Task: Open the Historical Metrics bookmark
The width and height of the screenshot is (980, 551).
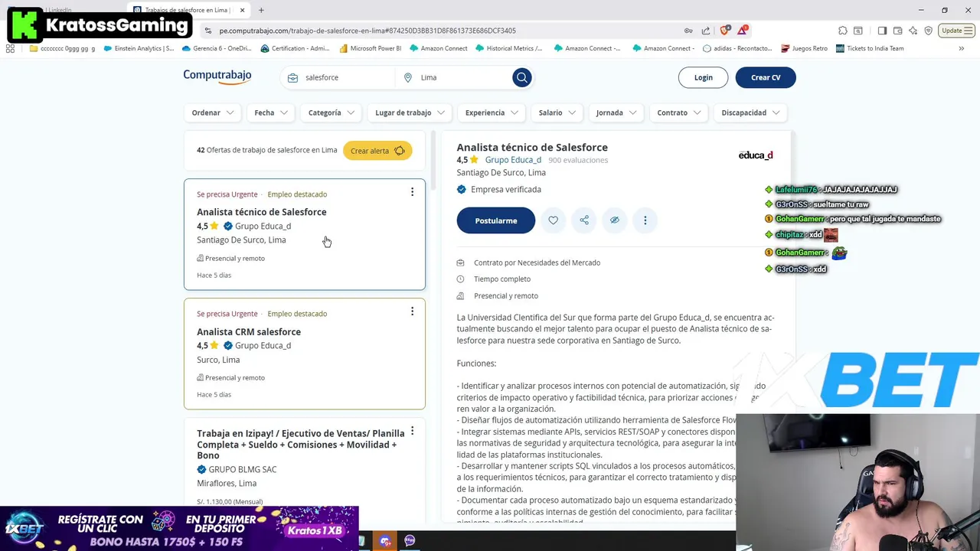Action: (x=508, y=48)
